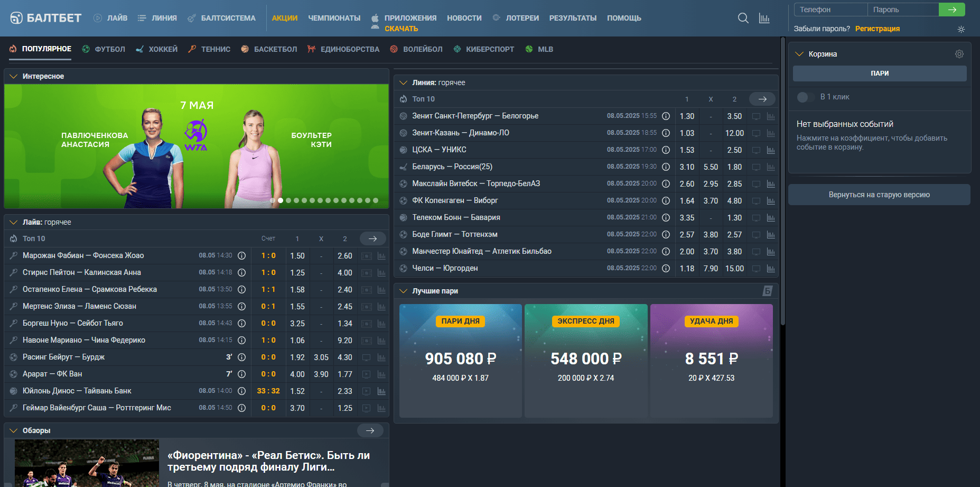
Task: Click the statistics bar chart icon in header
Action: (764, 18)
